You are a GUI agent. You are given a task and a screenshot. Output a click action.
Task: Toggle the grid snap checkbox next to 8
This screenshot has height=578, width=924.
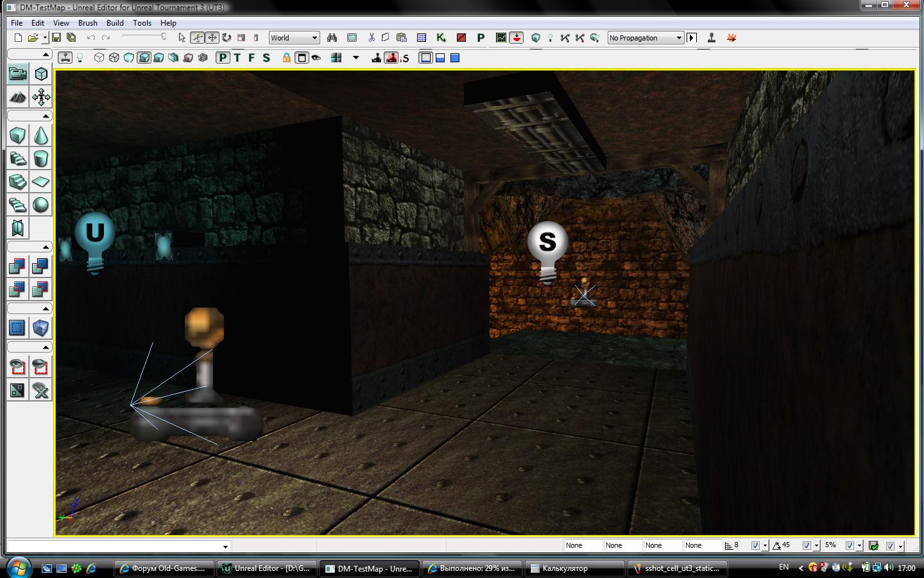[755, 546]
